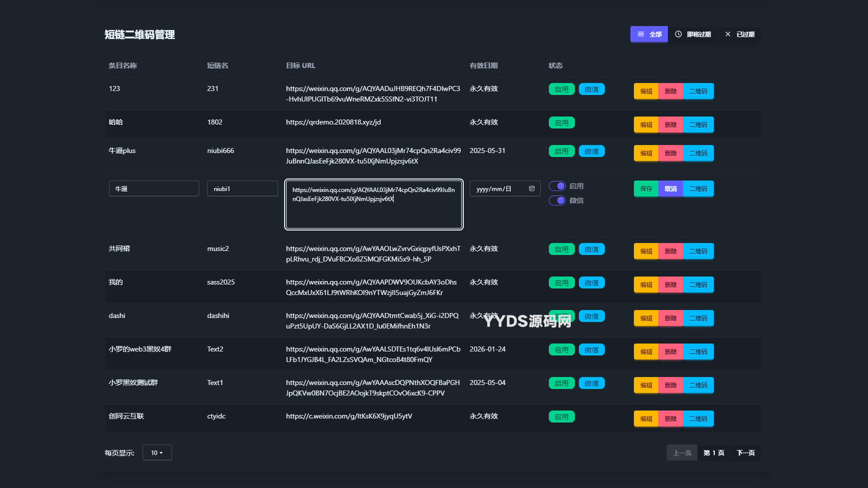The image size is (868, 488).
Task: Switch to the 即将过期 filter tab
Action: point(693,34)
